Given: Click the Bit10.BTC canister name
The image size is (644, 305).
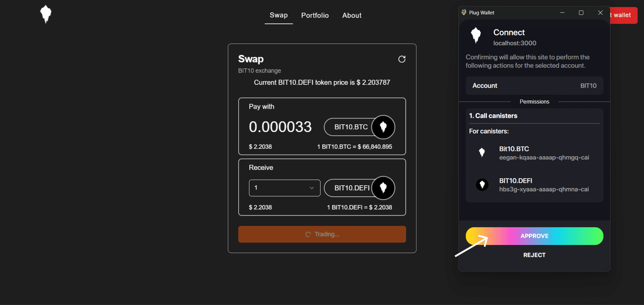Looking at the screenshot, I should coord(514,149).
